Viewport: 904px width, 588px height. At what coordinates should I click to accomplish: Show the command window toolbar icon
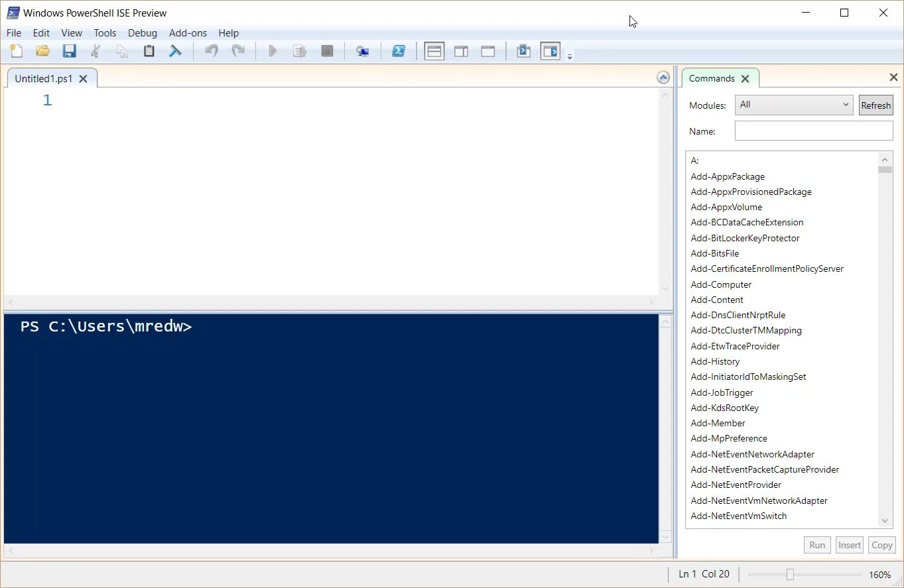pos(524,51)
